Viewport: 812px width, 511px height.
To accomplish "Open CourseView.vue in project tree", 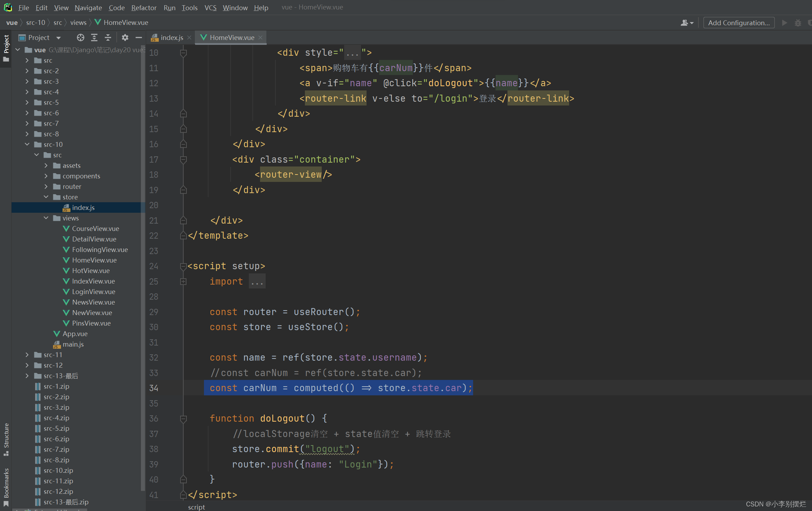I will 91,229.
